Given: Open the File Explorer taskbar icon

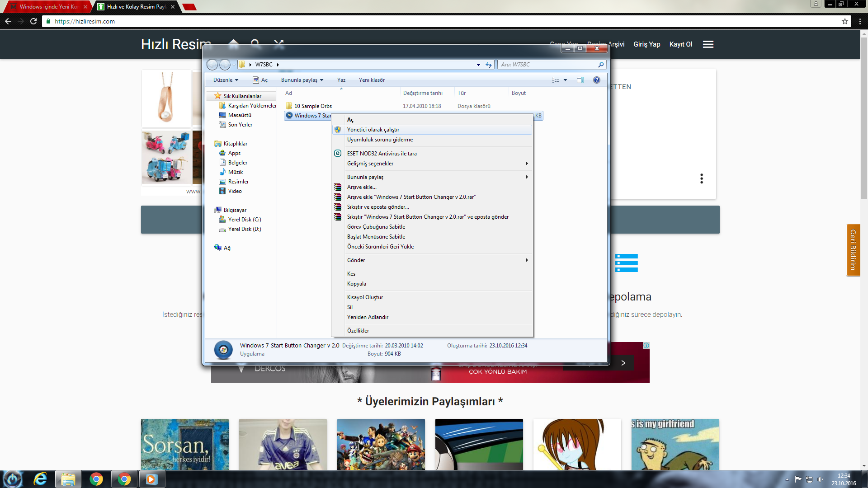Looking at the screenshot, I should click(x=68, y=479).
